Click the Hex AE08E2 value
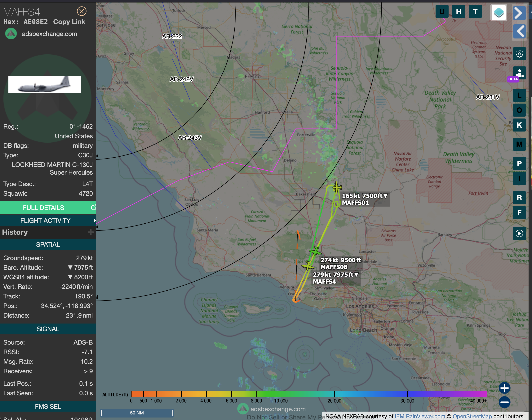 (x=36, y=22)
